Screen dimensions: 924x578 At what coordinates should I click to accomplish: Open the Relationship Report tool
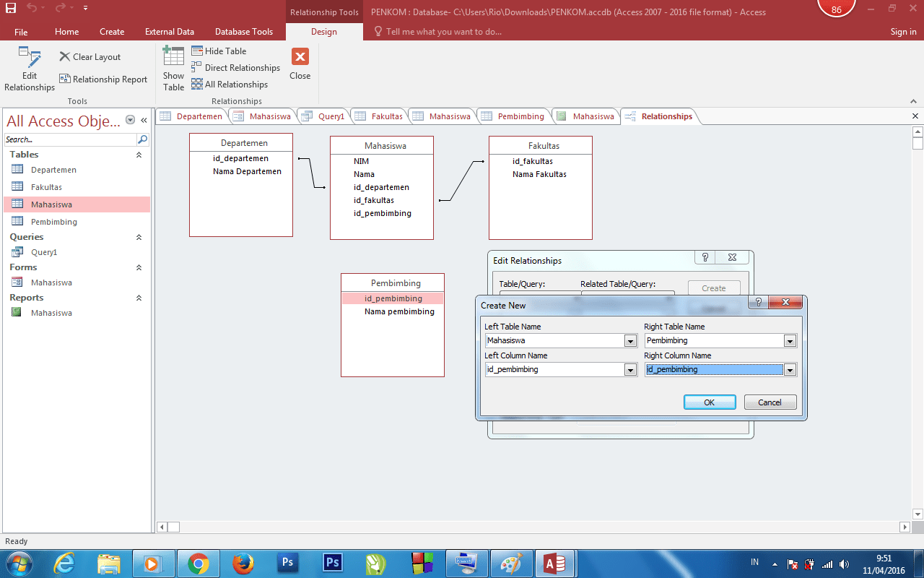[103, 79]
